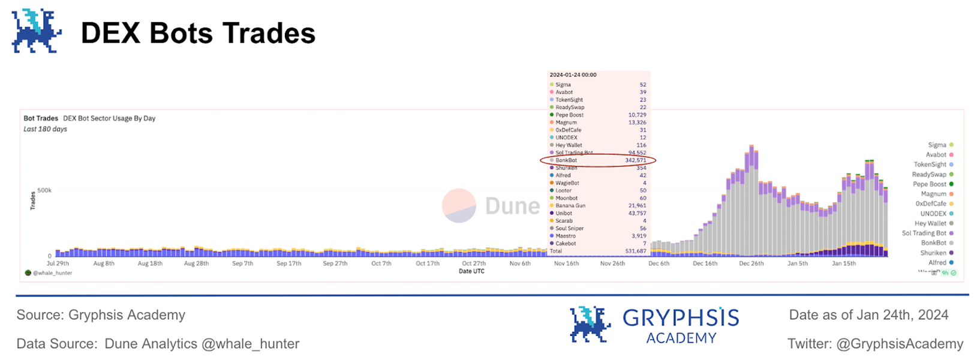The image size is (980, 363).
Task: Click the tallest bar near Dec 26th
Action: pos(751,201)
